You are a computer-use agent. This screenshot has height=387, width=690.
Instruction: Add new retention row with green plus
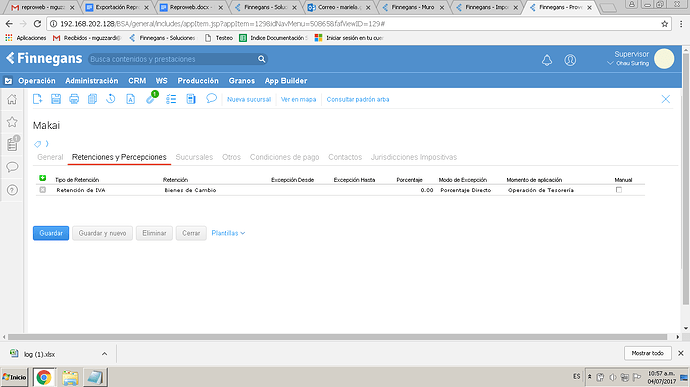[x=43, y=178]
